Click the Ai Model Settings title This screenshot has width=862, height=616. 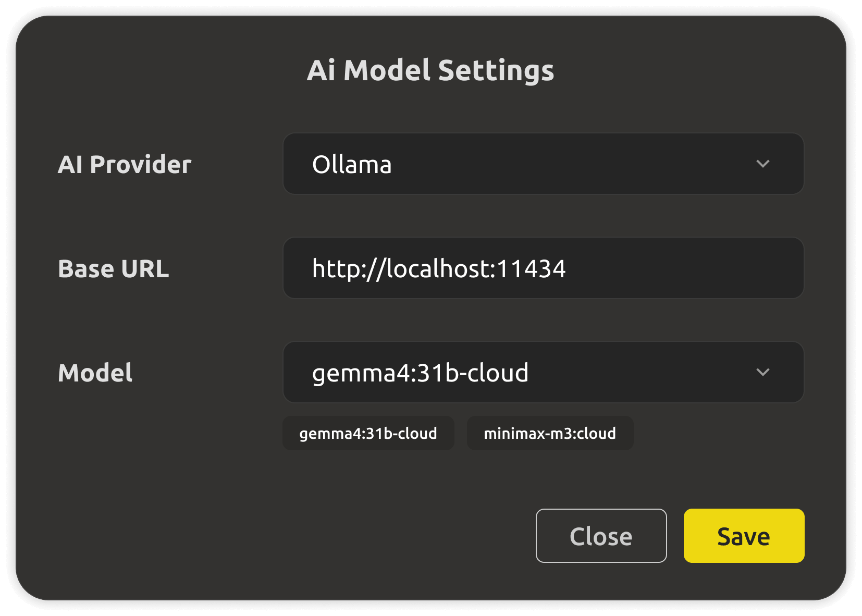point(430,71)
